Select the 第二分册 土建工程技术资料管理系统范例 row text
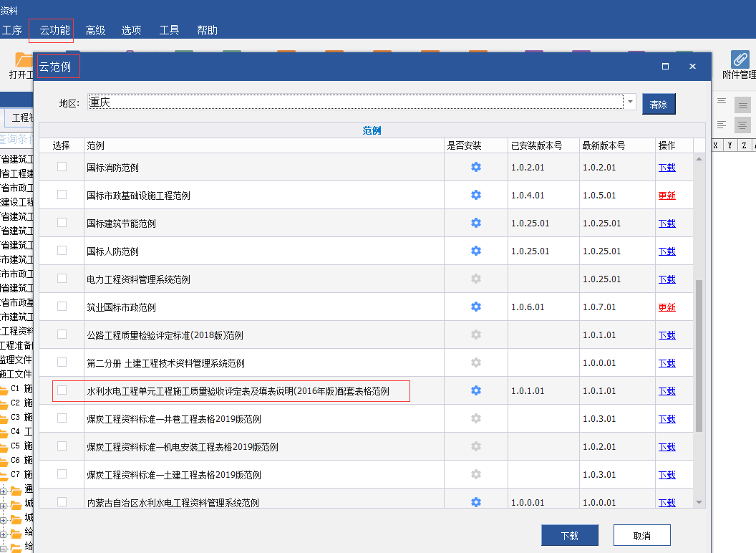Image resolution: width=756 pixels, height=553 pixels. click(x=166, y=363)
